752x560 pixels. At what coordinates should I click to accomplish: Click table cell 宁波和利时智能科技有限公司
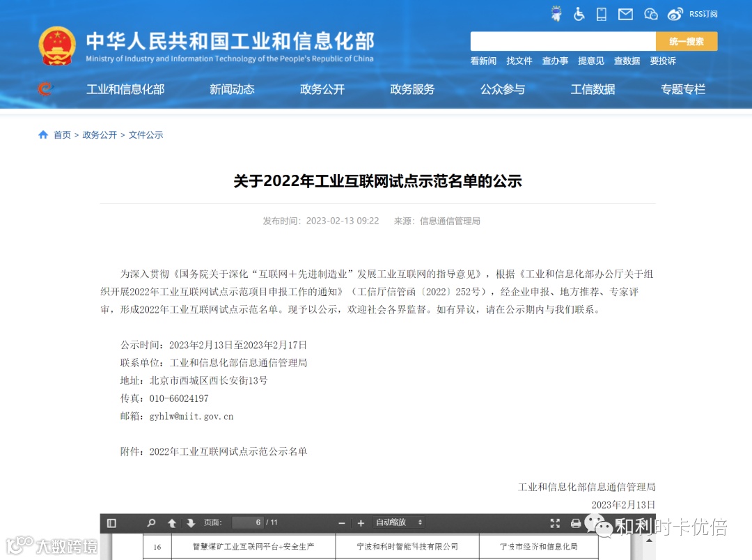407,547
